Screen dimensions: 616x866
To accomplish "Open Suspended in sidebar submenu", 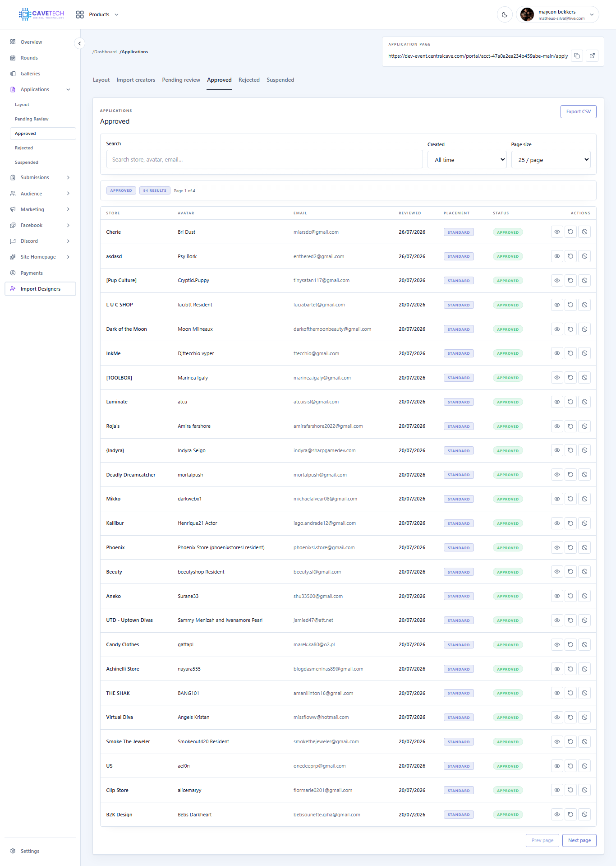I will pos(27,162).
